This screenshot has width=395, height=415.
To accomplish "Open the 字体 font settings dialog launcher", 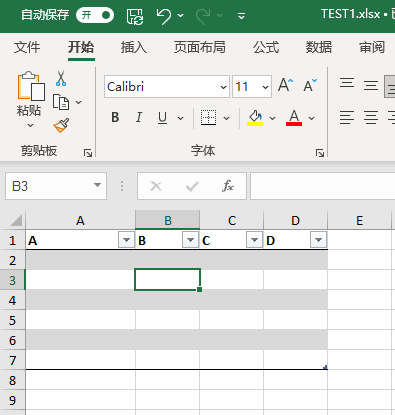I will pyautogui.click(x=320, y=153).
